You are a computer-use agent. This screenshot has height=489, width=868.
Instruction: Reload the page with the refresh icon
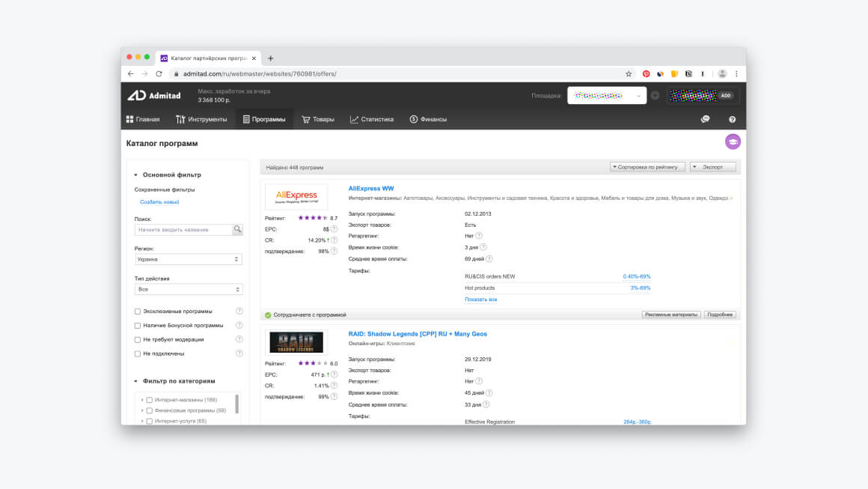[159, 73]
